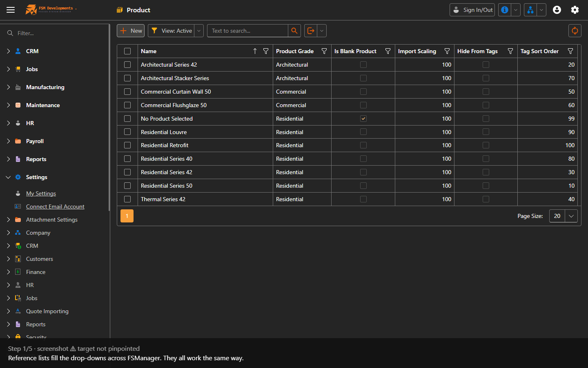This screenshot has width=588, height=368.
Task: Click the CRM person icon in sidebar
Action: pos(18,51)
